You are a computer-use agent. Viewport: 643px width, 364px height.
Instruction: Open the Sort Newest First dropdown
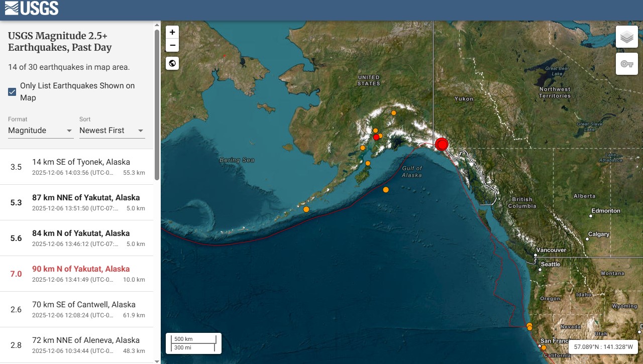[x=112, y=131]
